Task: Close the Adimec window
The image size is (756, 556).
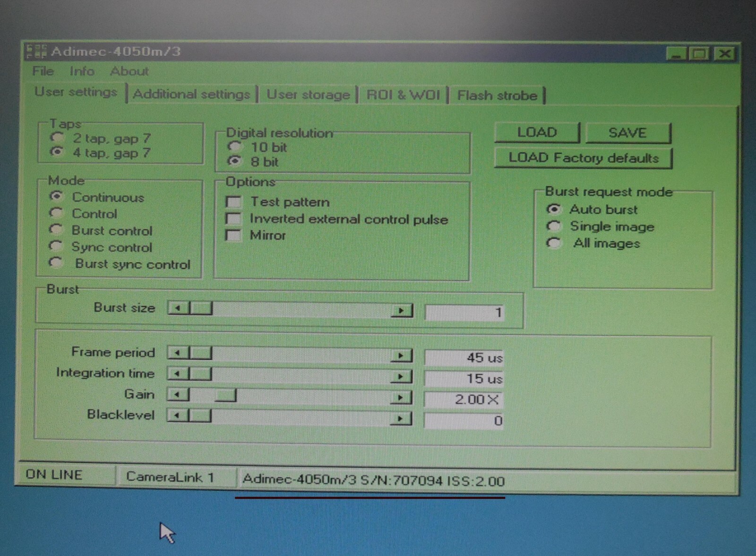Action: pos(724,53)
